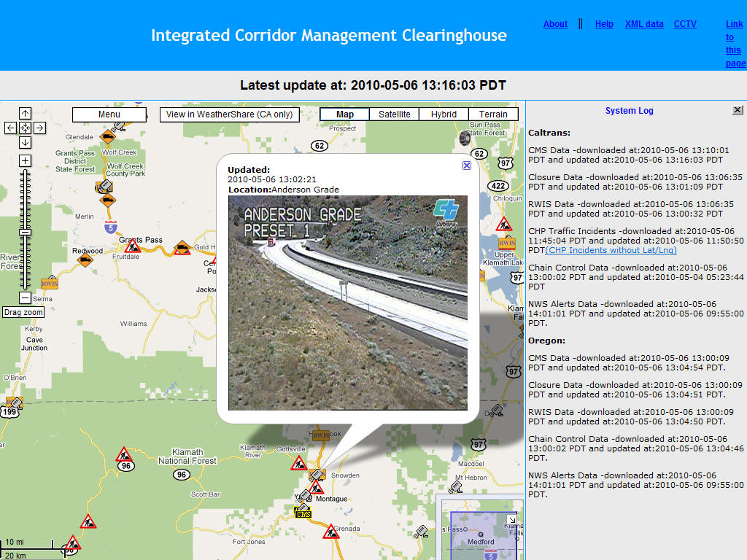The image size is (747, 560).
Task: Click View in WeatherShare button
Action: (x=229, y=114)
